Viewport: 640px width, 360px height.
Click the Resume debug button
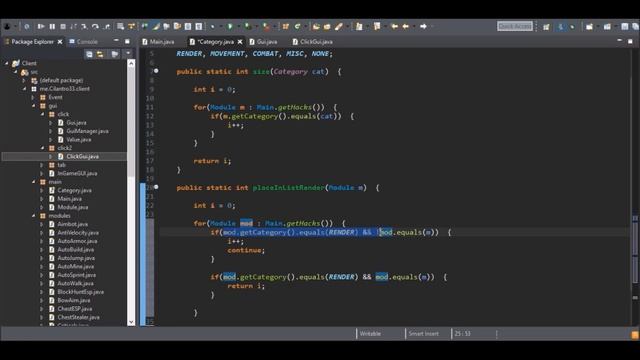click(41, 27)
